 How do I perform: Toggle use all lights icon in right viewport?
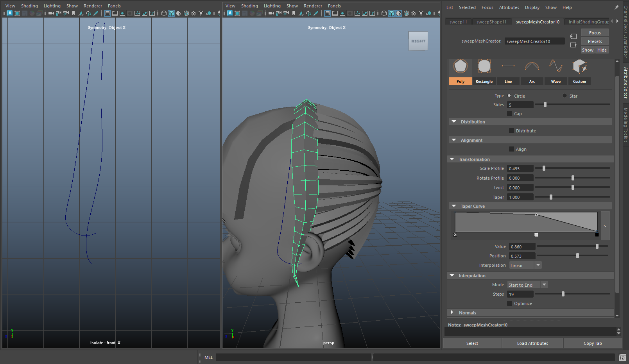pos(421,13)
